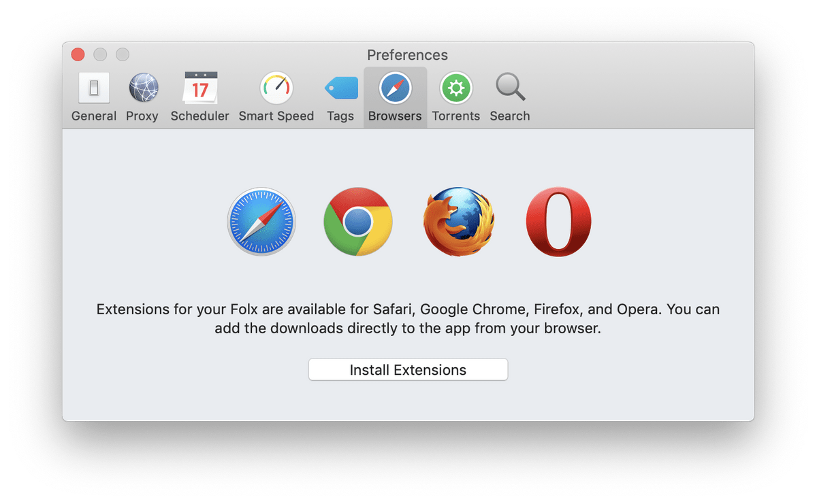Click the extensions description paragraph text
This screenshot has height=504, width=817.
tap(408, 319)
